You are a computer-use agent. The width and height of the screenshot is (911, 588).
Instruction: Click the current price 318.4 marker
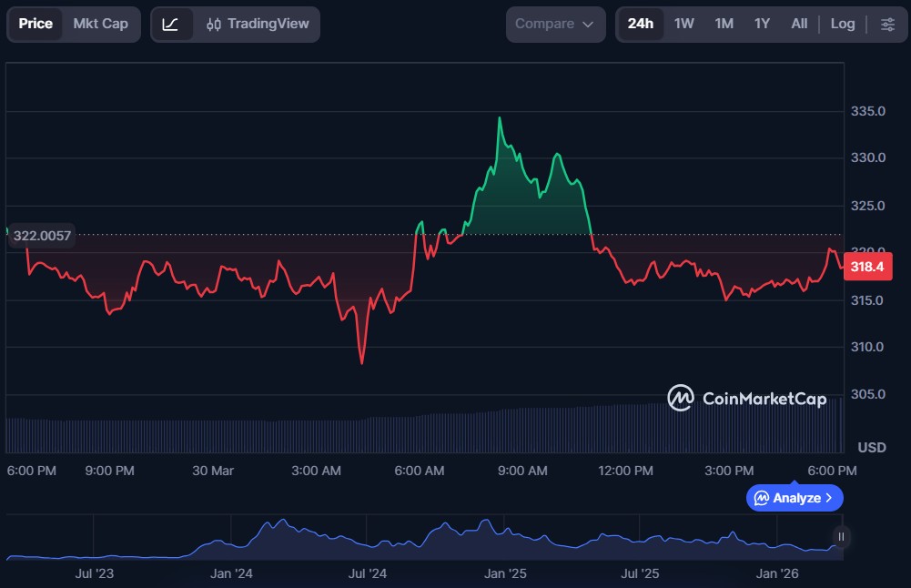pos(866,267)
